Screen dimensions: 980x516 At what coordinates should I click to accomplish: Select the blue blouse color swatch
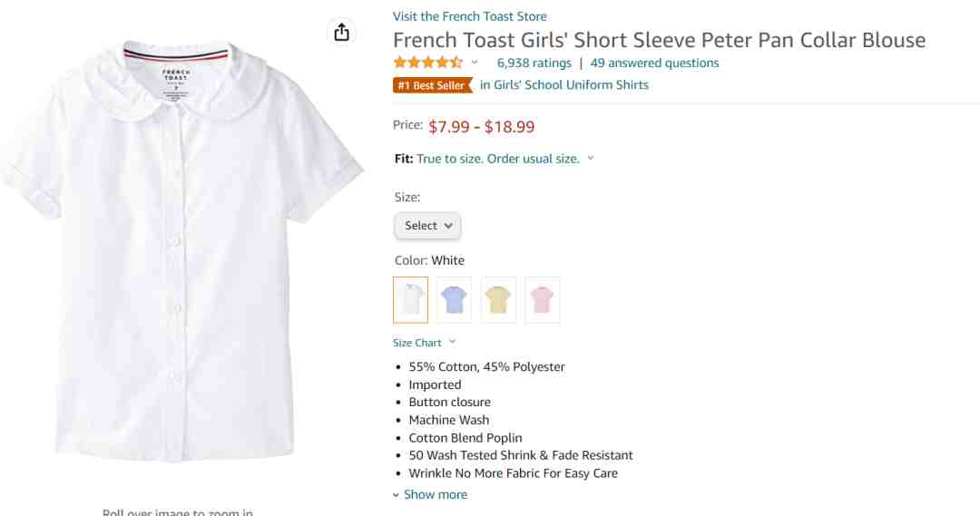[454, 300]
